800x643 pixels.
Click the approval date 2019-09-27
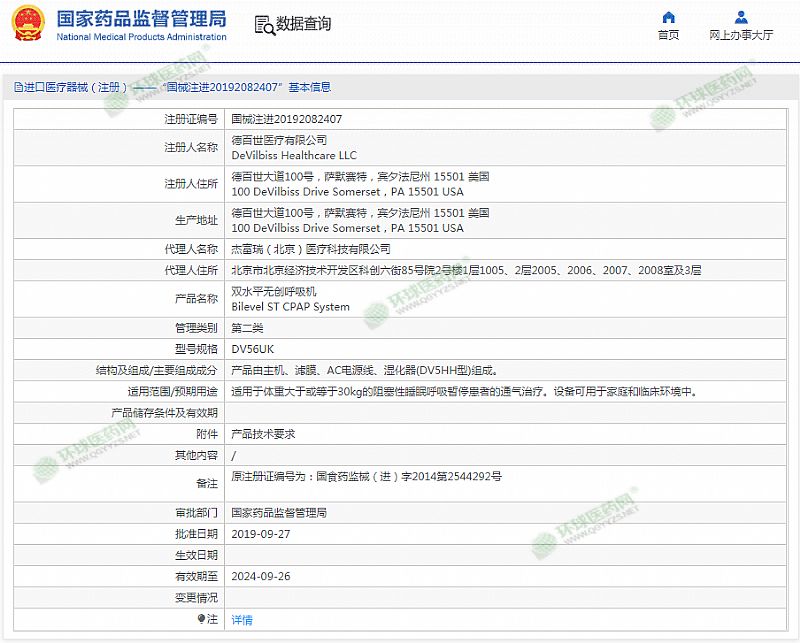coord(259,534)
